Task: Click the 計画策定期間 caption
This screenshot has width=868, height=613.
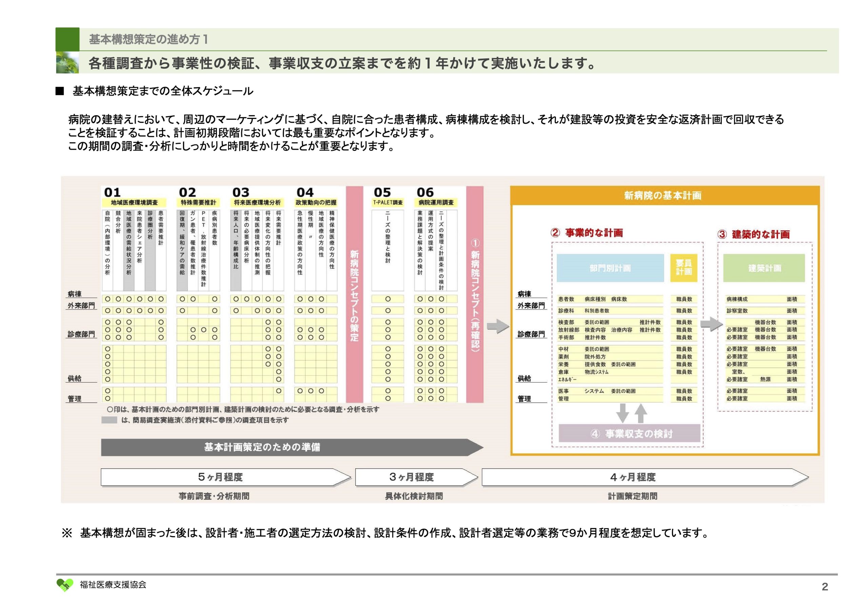Action: 632,496
